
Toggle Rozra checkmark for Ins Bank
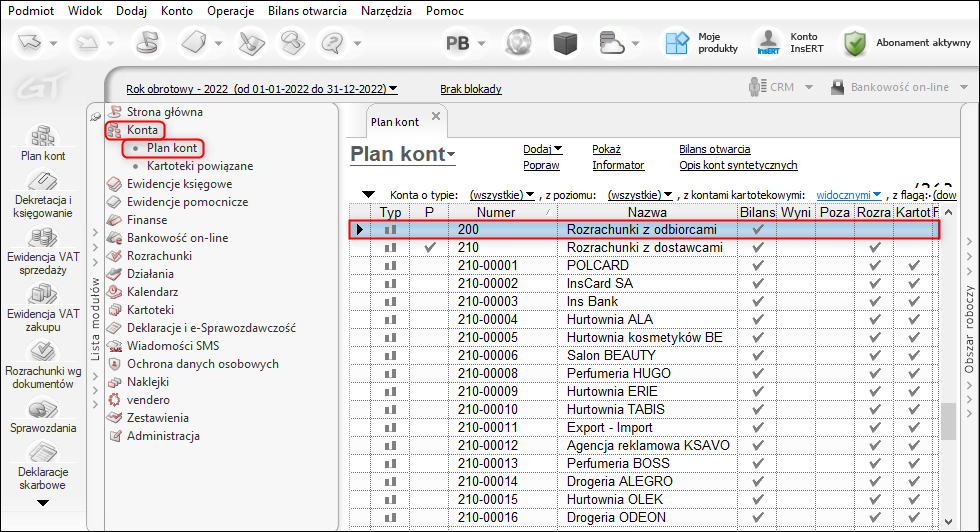coord(875,301)
